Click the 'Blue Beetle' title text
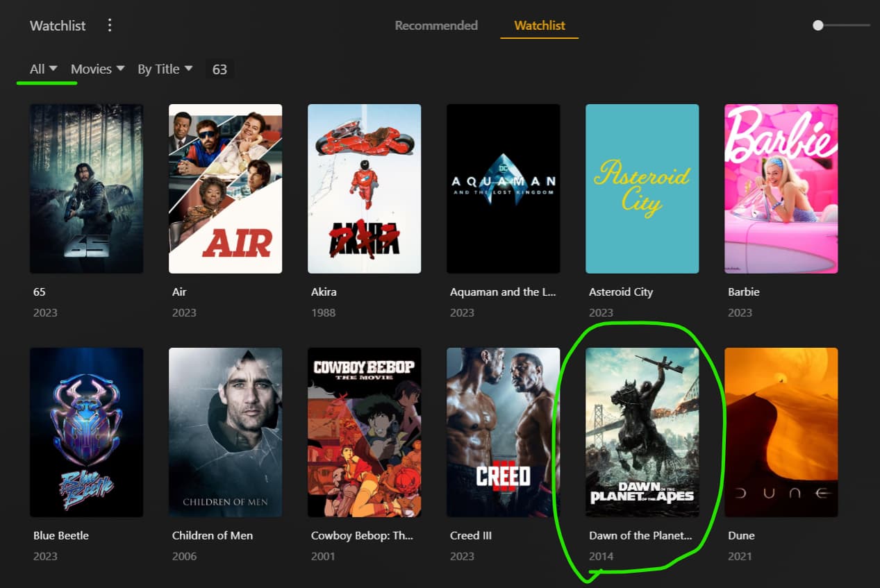880x588 pixels. [x=61, y=535]
